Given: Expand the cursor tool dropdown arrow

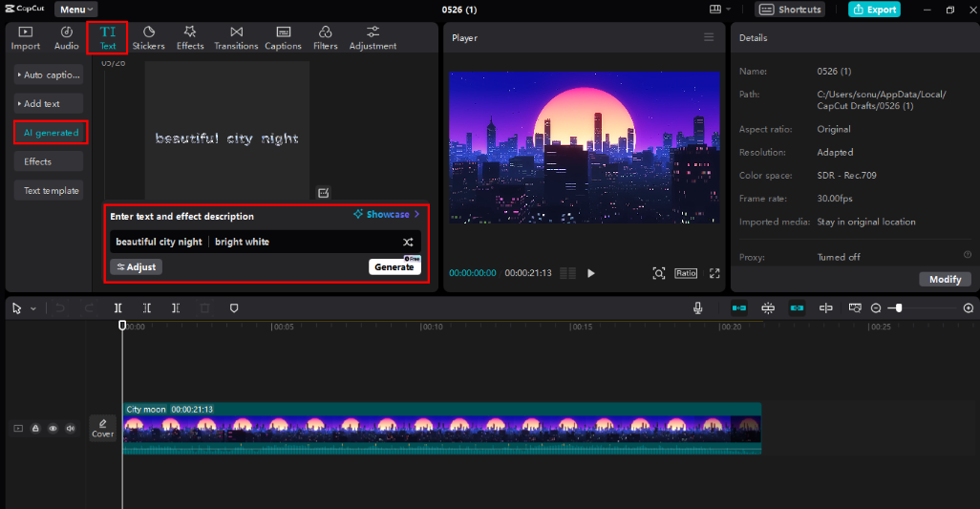Looking at the screenshot, I should [33, 308].
